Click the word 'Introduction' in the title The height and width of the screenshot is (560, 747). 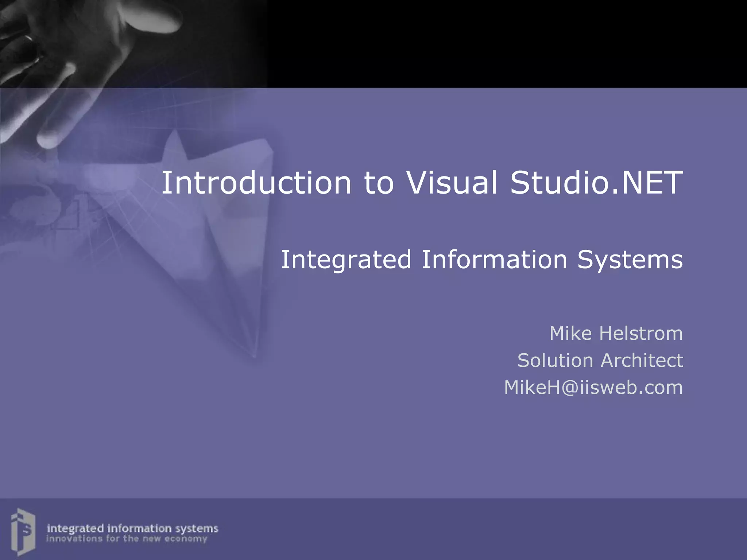256,182
